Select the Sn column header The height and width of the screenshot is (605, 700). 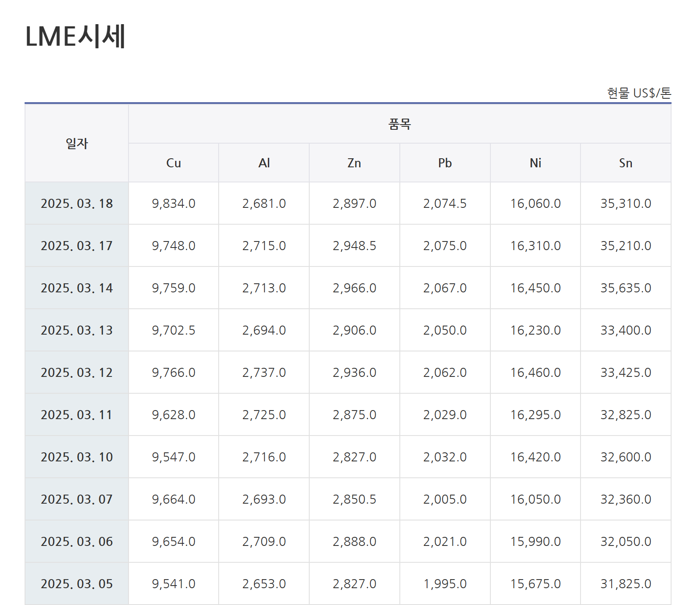[x=625, y=163]
